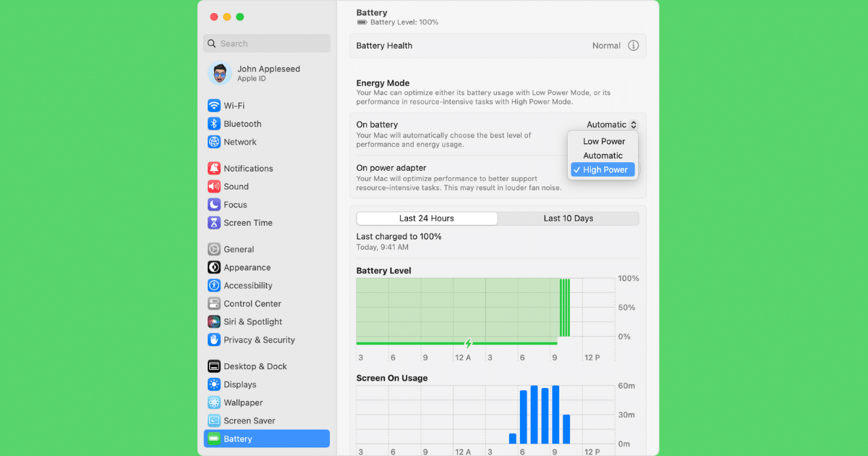Click Desktop & Dock label text
This screenshot has height=456, width=868.
point(255,366)
